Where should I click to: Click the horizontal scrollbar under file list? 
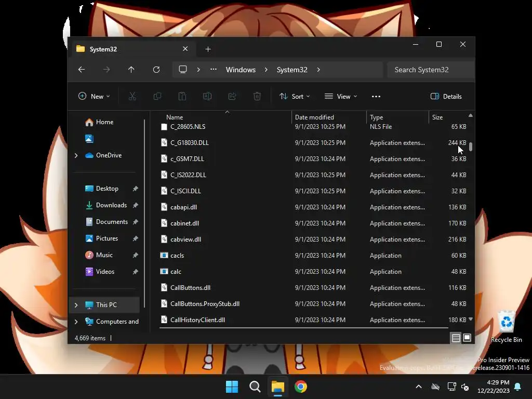coord(303,328)
